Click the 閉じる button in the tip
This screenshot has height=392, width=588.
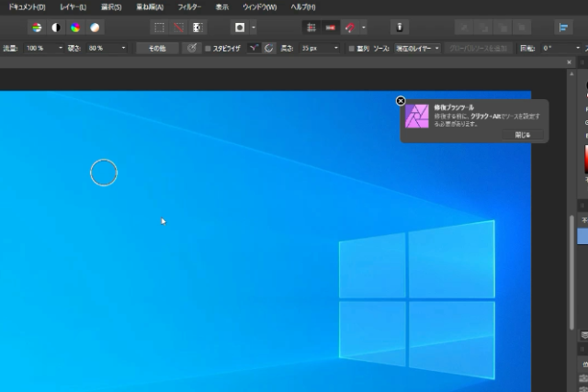click(x=523, y=135)
